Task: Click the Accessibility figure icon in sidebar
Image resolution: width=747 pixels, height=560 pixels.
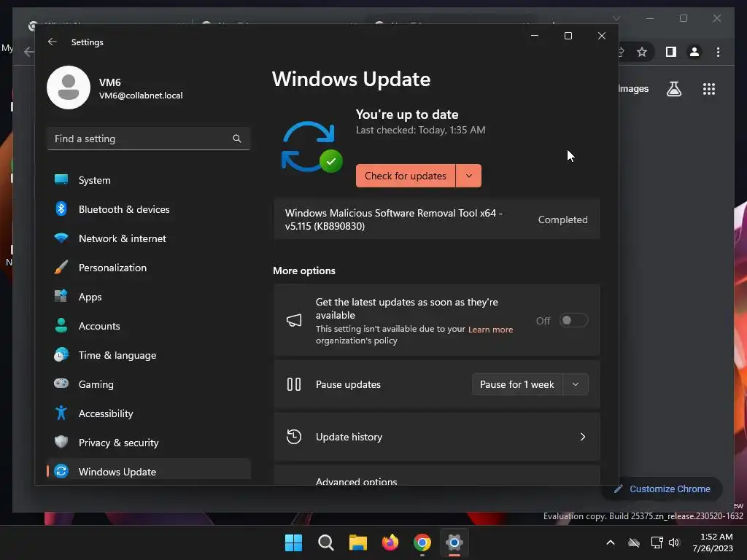Action: point(61,413)
